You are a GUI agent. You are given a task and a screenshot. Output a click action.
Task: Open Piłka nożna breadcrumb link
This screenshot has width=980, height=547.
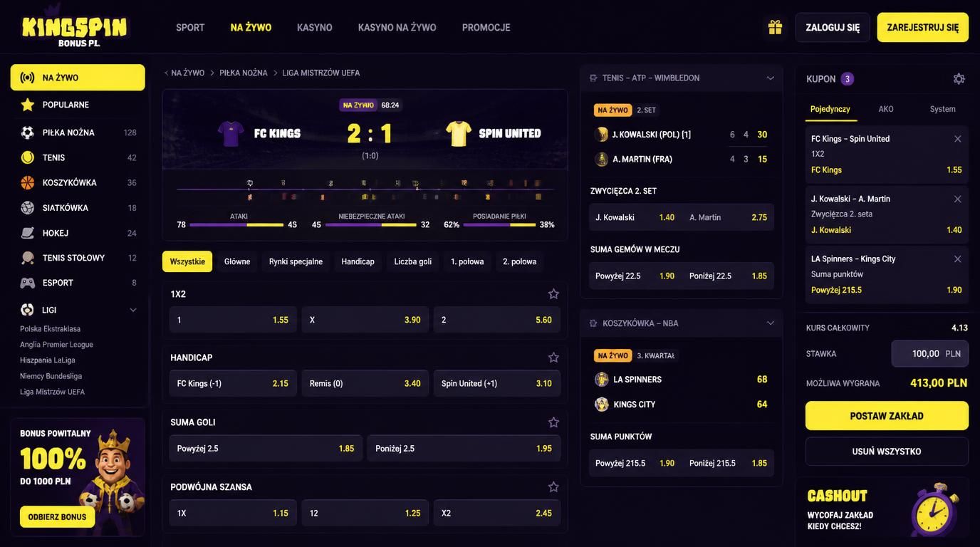point(244,73)
